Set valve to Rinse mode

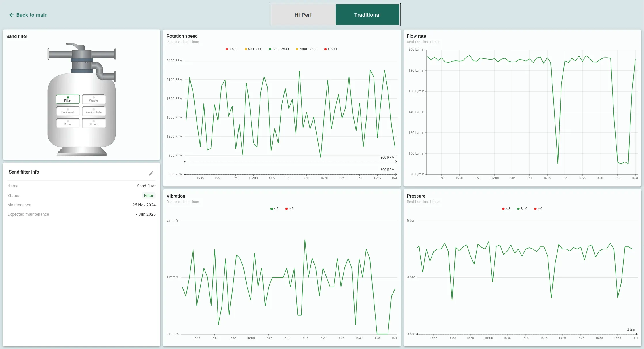click(68, 123)
